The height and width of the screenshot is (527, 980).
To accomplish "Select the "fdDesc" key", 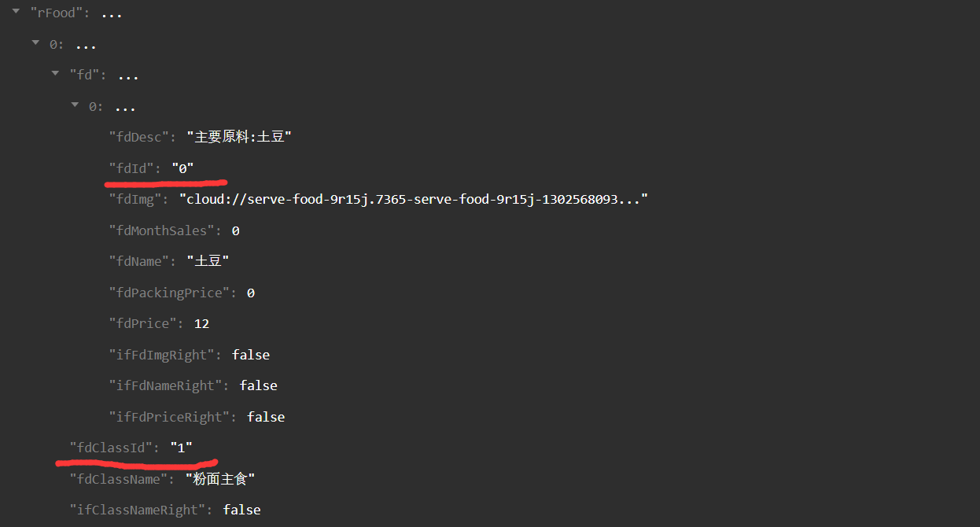I will 139,137.
